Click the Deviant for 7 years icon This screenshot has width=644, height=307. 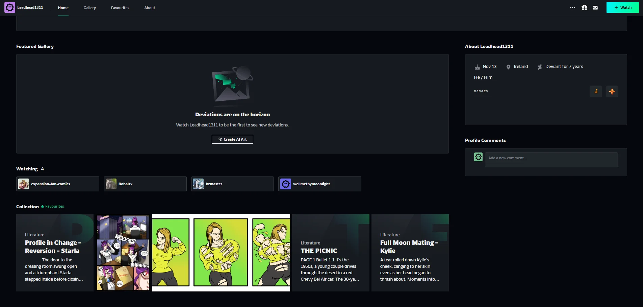coord(540,67)
